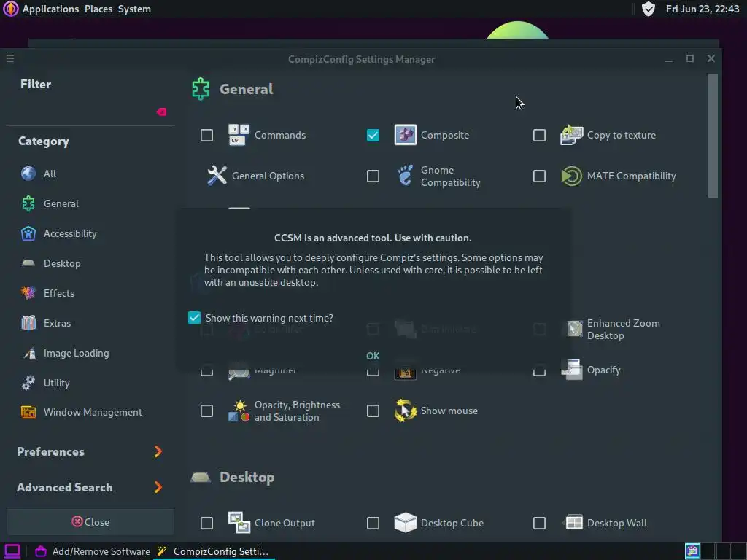The width and height of the screenshot is (747, 560).
Task: Select the General category puzzle icon
Action: point(28,204)
